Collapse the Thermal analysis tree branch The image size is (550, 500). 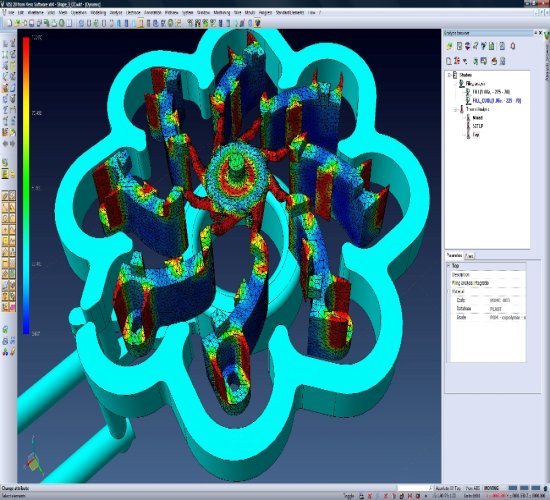pyautogui.click(x=456, y=109)
